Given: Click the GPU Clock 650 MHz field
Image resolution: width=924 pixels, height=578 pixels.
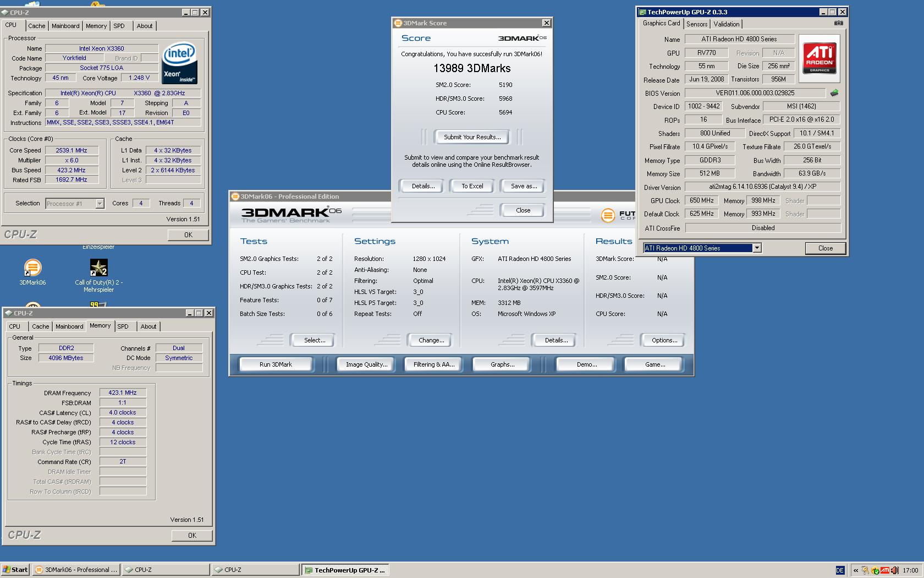Looking at the screenshot, I should 702,200.
